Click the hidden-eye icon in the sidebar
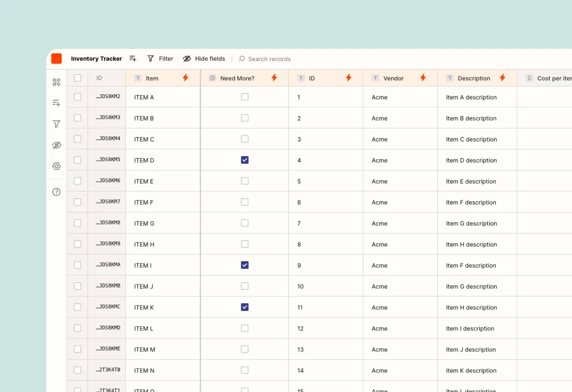The width and height of the screenshot is (572, 392). coord(56,145)
